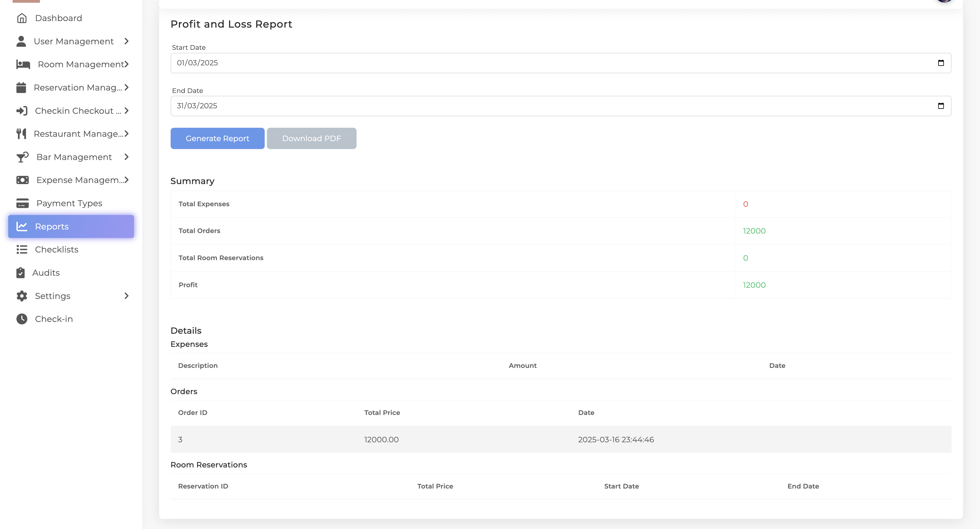Click the Restaurant Management fork and knife icon
Viewport: 980px width, 529px height.
tap(22, 133)
